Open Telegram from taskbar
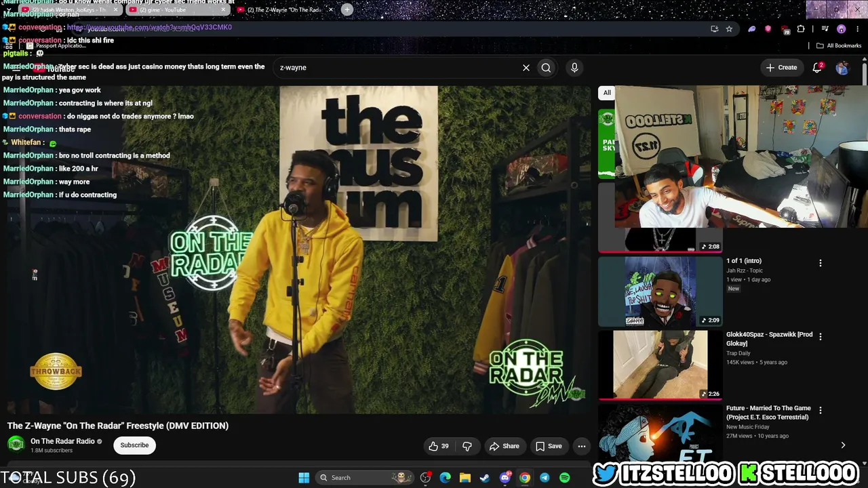Image resolution: width=868 pixels, height=488 pixels. [545, 478]
